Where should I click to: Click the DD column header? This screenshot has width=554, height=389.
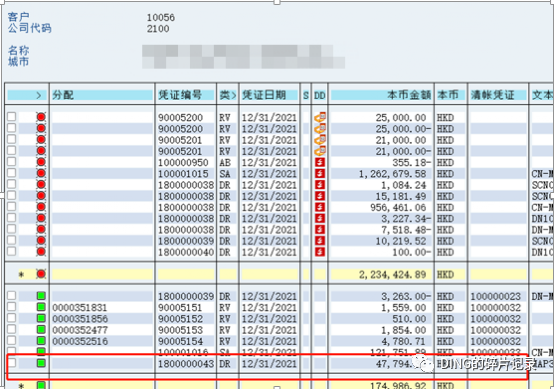(x=320, y=95)
